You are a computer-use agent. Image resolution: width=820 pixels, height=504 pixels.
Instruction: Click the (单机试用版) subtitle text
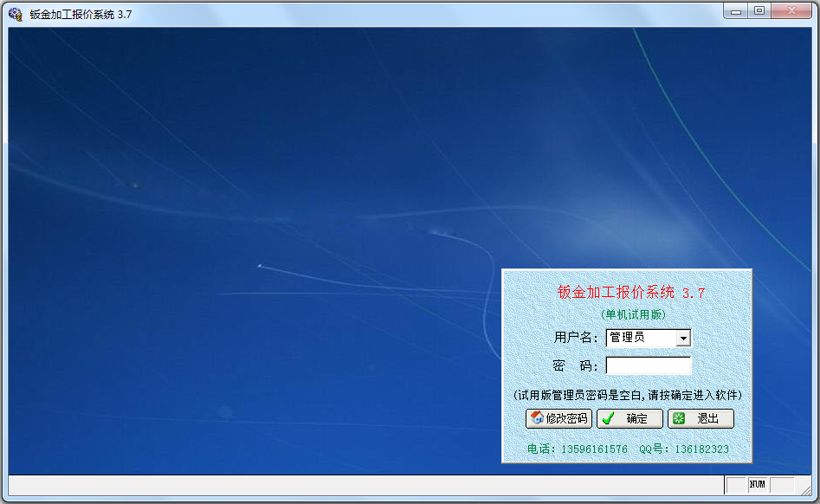click(633, 314)
